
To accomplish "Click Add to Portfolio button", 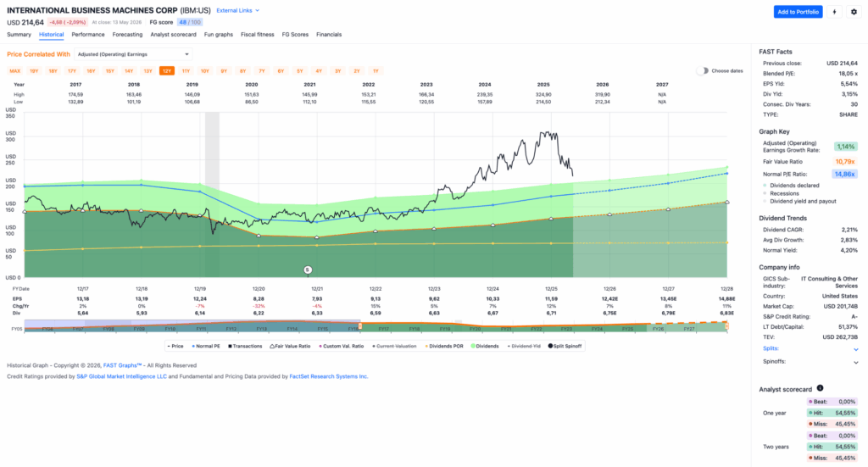I will coord(798,12).
